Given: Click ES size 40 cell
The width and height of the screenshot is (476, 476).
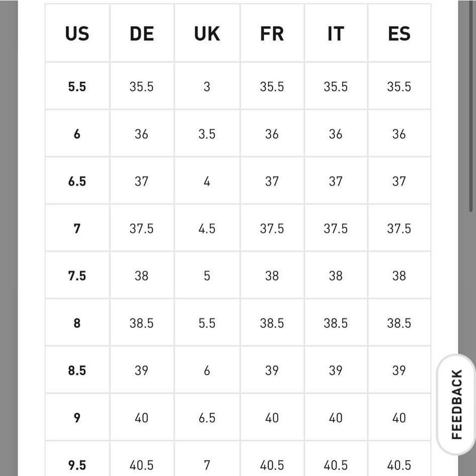Looking at the screenshot, I should (399, 418).
